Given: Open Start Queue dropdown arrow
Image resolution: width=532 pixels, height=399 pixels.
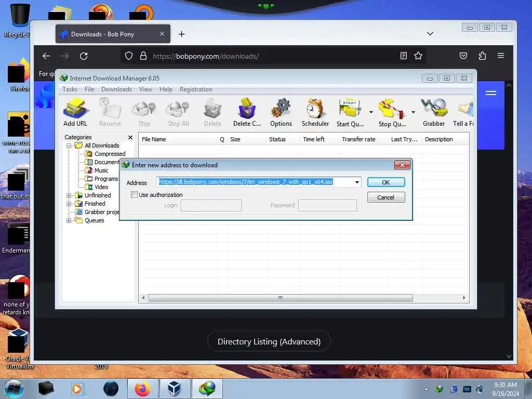Looking at the screenshot, I should coord(371,112).
